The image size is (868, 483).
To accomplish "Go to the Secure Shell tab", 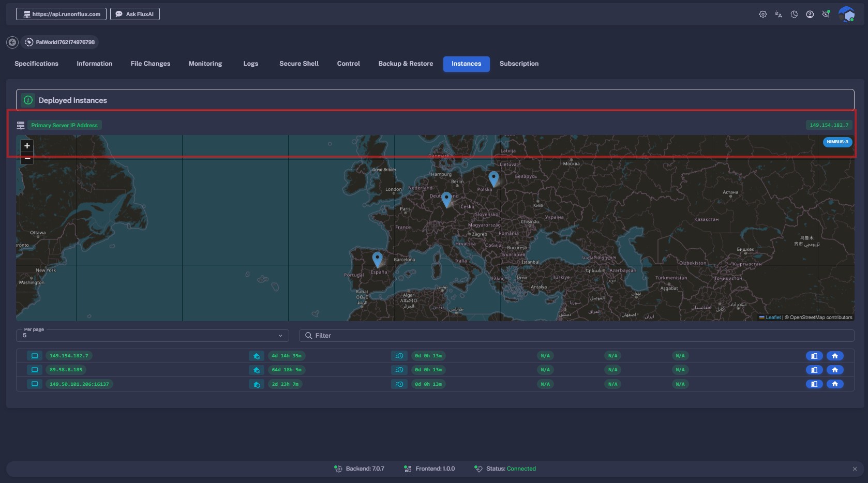I will 298,64.
